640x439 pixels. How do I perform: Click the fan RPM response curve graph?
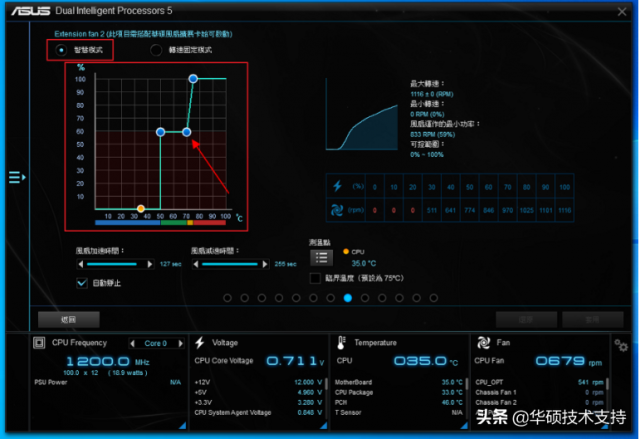[362, 115]
